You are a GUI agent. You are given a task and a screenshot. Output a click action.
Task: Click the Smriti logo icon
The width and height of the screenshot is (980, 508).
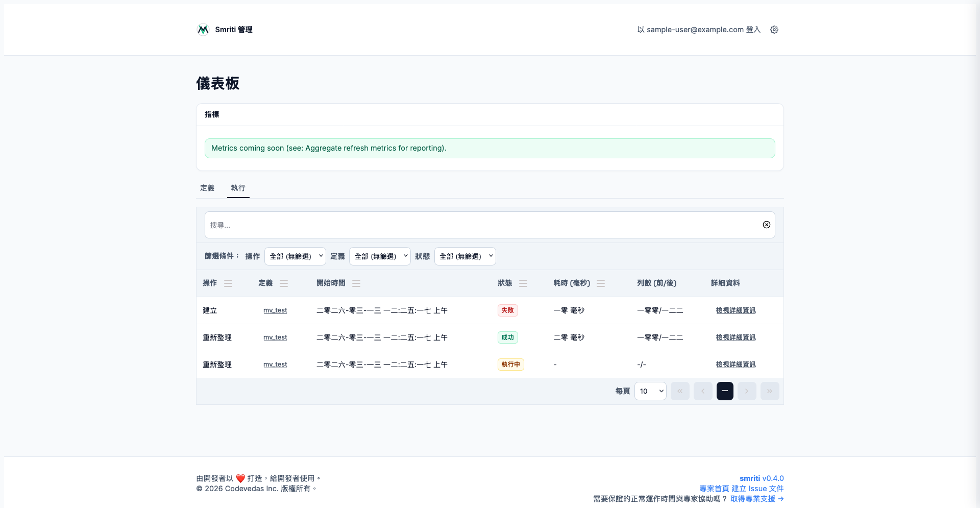coord(203,30)
